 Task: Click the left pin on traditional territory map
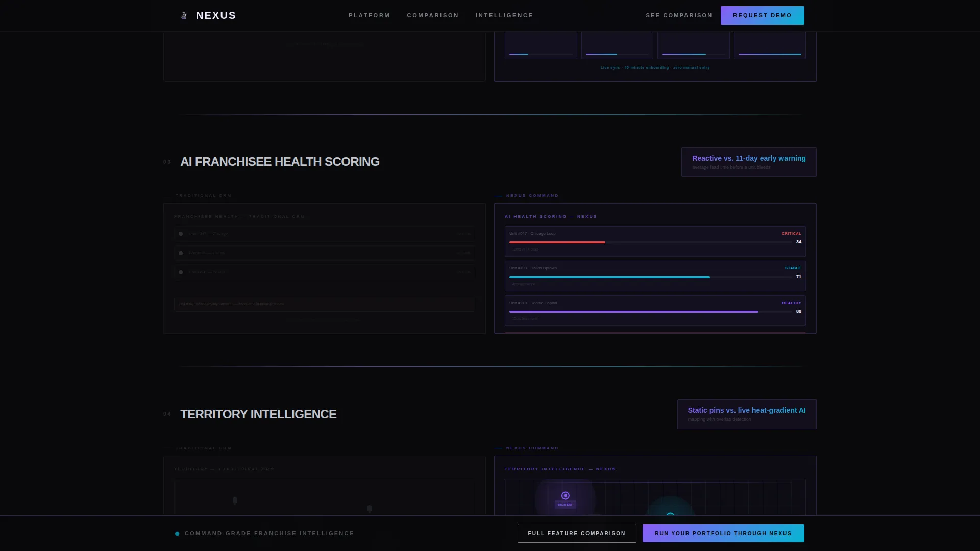pos(235,500)
